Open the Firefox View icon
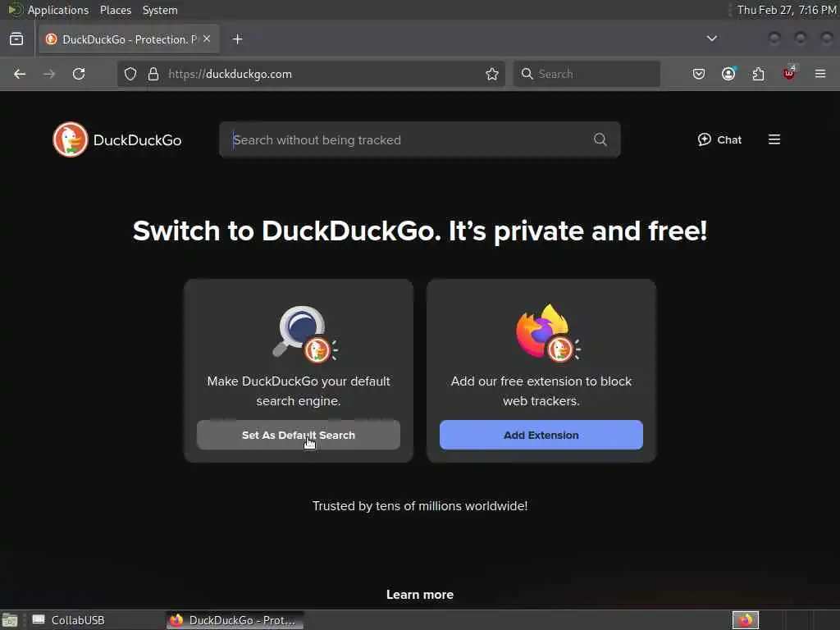 pos(16,39)
